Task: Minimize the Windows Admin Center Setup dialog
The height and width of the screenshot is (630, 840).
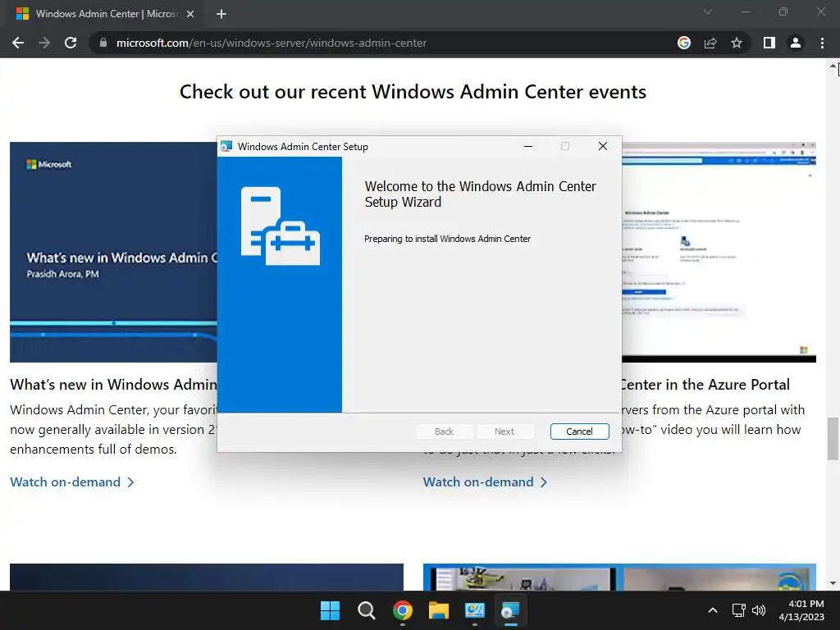Action: 528,146
